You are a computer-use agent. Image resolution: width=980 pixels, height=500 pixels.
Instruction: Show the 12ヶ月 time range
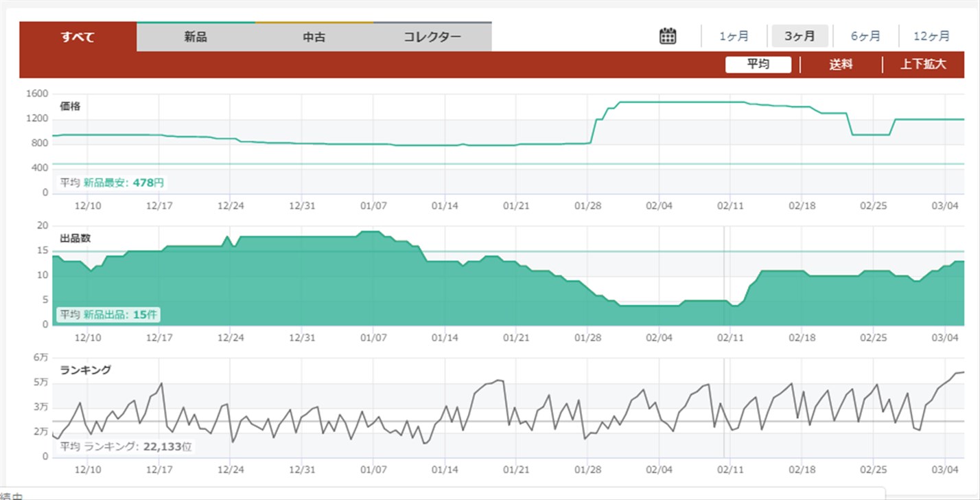coord(931,36)
